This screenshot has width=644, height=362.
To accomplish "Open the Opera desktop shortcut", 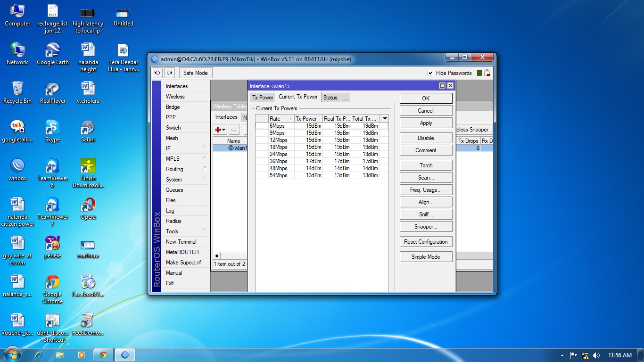I will tap(88, 208).
